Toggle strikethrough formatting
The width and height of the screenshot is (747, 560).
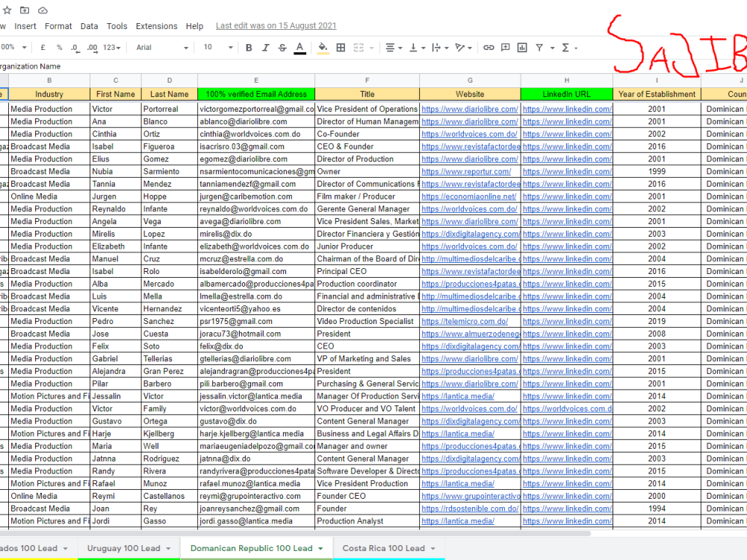tap(282, 48)
